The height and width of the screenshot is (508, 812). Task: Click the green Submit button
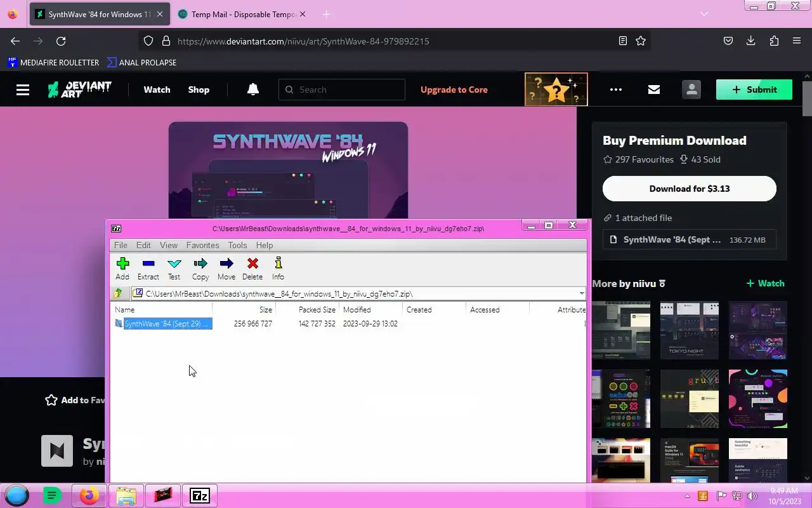tap(754, 90)
